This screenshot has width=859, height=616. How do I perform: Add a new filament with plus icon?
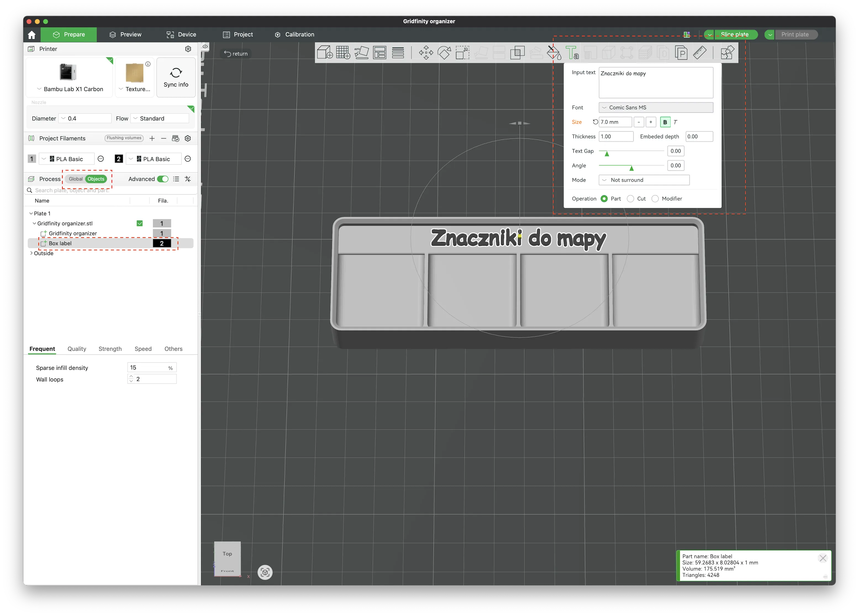[152, 139]
